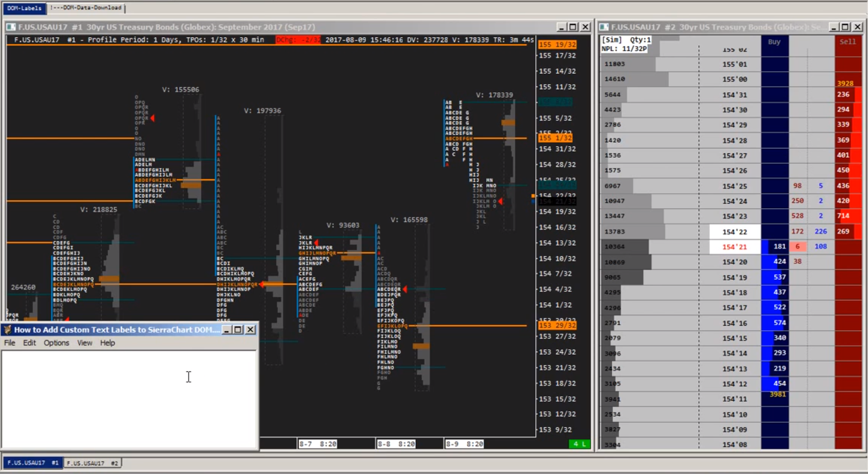The width and height of the screenshot is (868, 474).
Task: Select the F.US.USAU17 #2 bottom tab
Action: [x=92, y=463]
